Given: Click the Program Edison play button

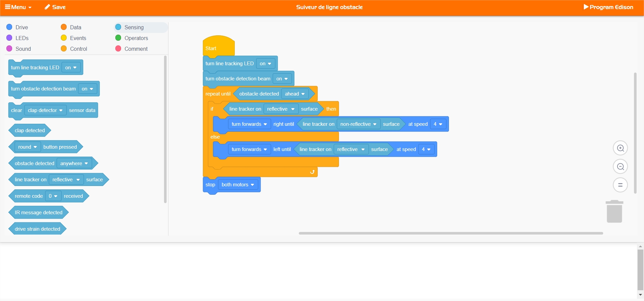Looking at the screenshot, I should [608, 7].
